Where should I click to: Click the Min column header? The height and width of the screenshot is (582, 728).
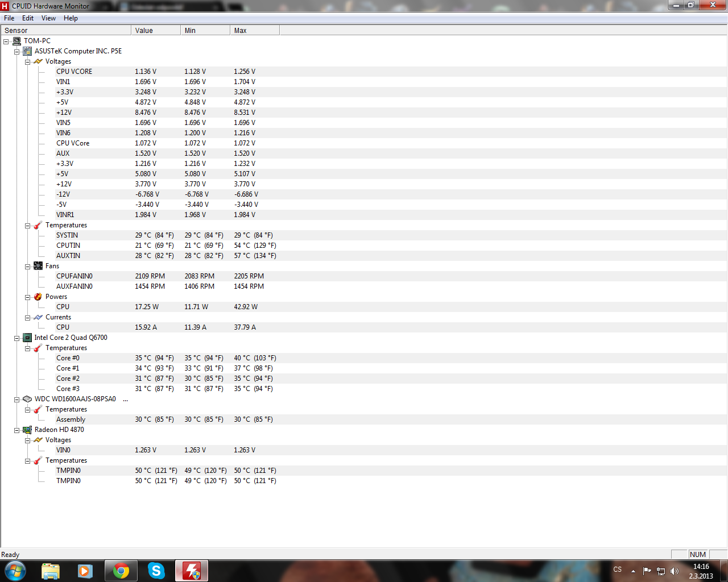tap(205, 31)
